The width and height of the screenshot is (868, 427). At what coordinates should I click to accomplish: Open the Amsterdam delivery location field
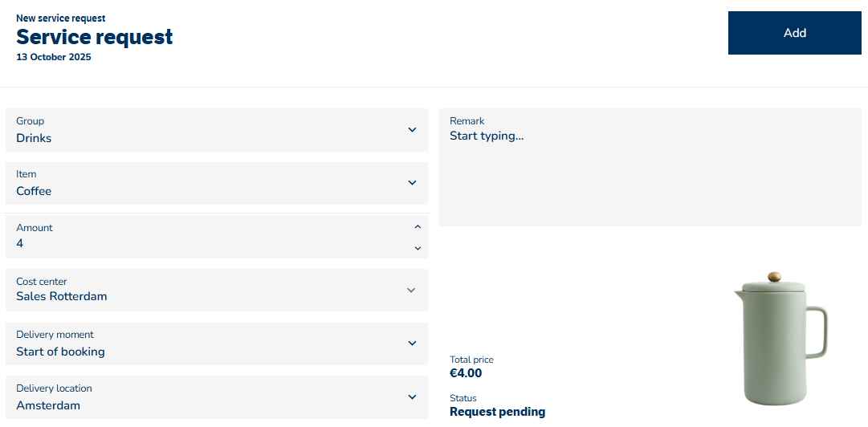tap(48, 405)
